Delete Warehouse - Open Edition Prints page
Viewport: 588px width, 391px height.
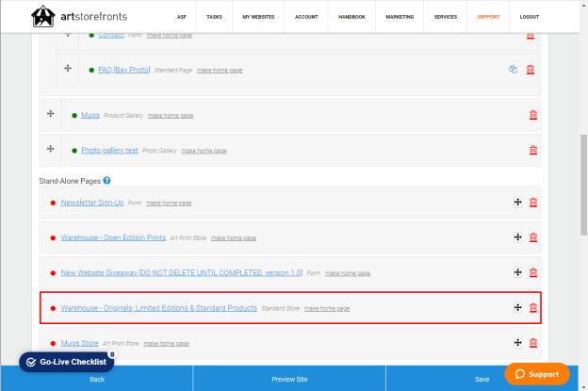533,237
